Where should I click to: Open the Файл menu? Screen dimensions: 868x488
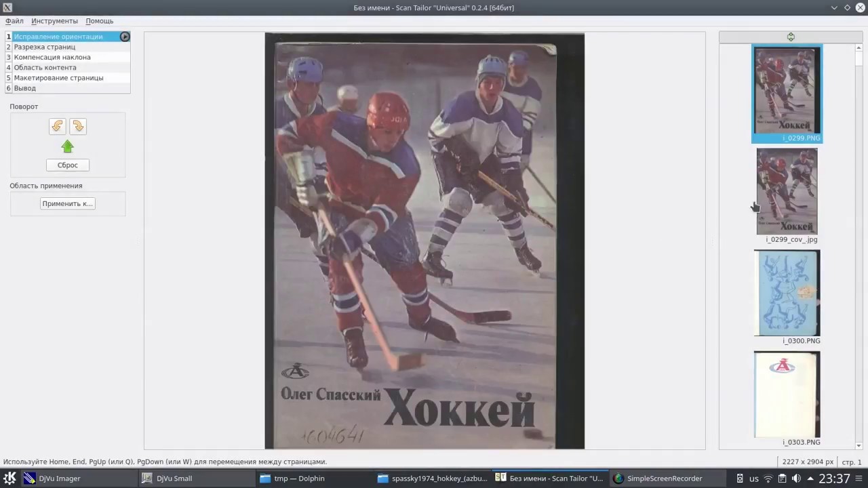14,21
